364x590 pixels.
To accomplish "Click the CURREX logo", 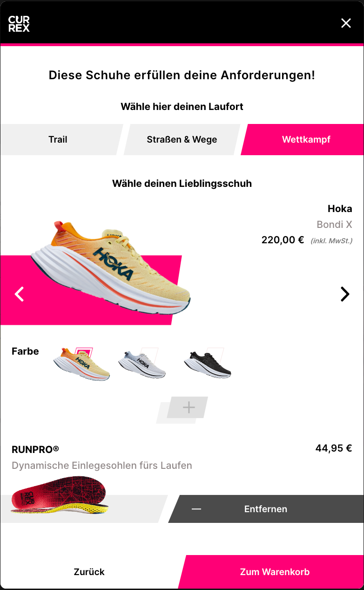I will pos(19,23).
